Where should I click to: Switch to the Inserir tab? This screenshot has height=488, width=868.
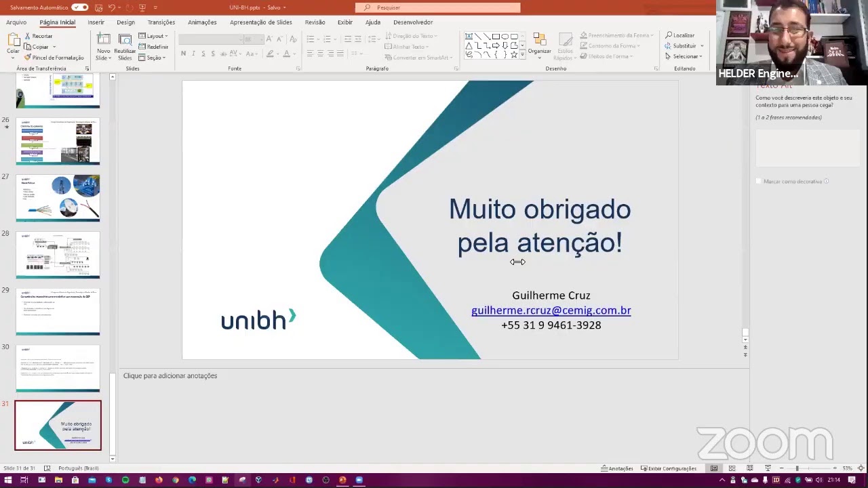(x=96, y=22)
